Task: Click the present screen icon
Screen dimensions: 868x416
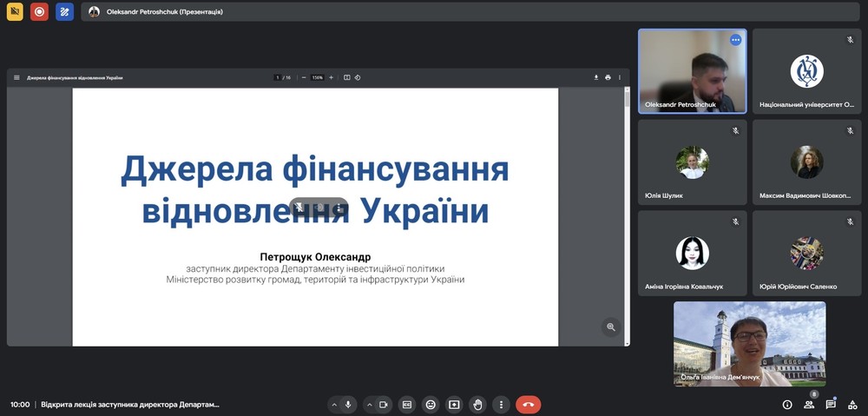Action: pos(454,405)
